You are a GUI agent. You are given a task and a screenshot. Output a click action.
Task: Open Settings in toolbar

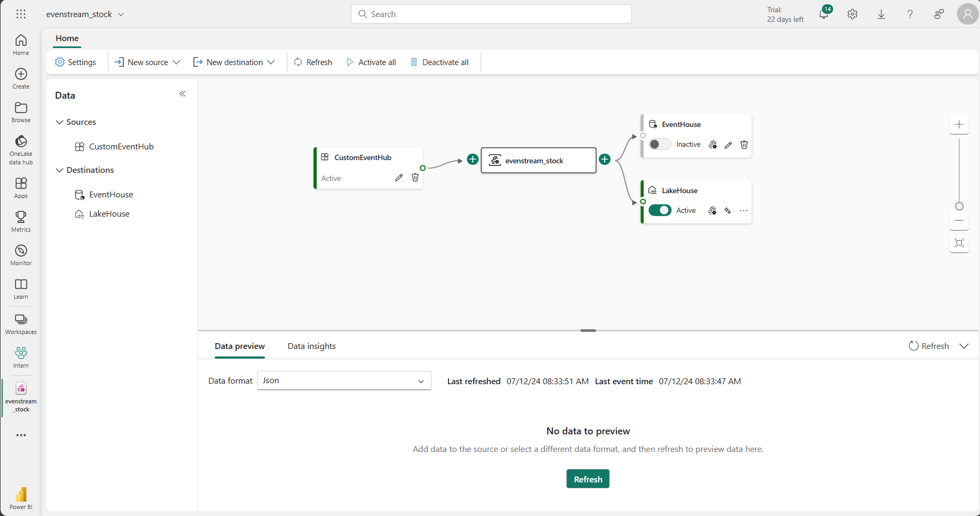(75, 62)
